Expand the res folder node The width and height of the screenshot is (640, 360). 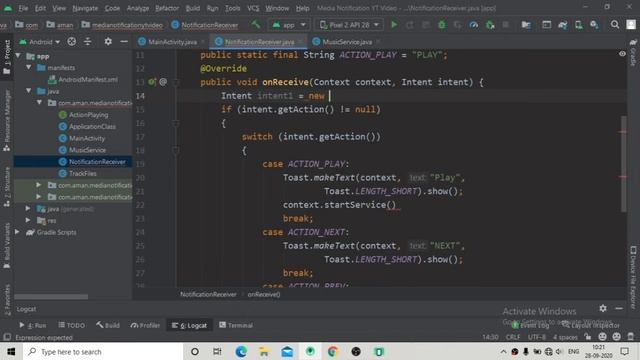[28, 220]
